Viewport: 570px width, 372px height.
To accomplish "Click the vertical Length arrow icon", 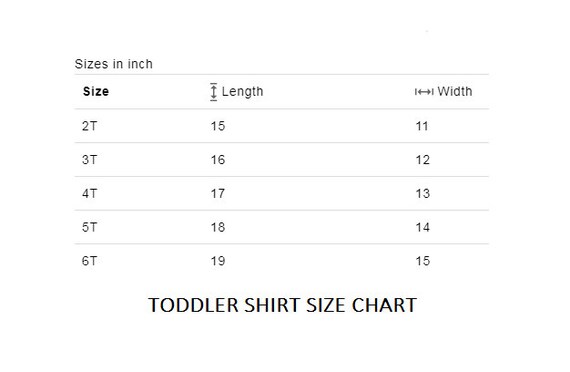I will (213, 92).
